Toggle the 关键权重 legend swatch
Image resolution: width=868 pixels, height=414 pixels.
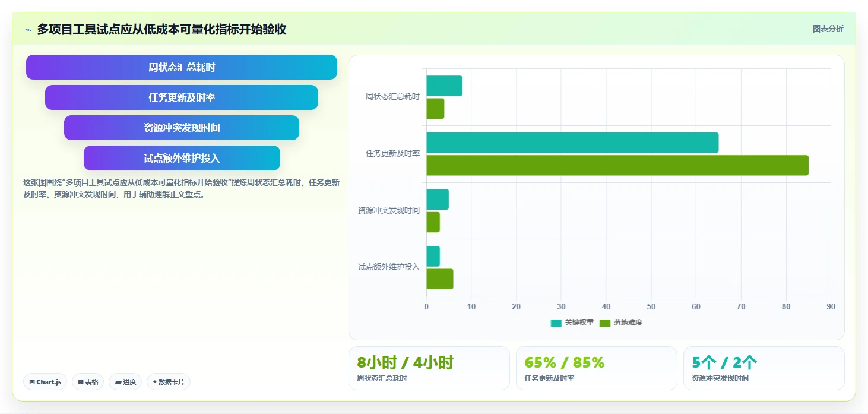(x=556, y=323)
